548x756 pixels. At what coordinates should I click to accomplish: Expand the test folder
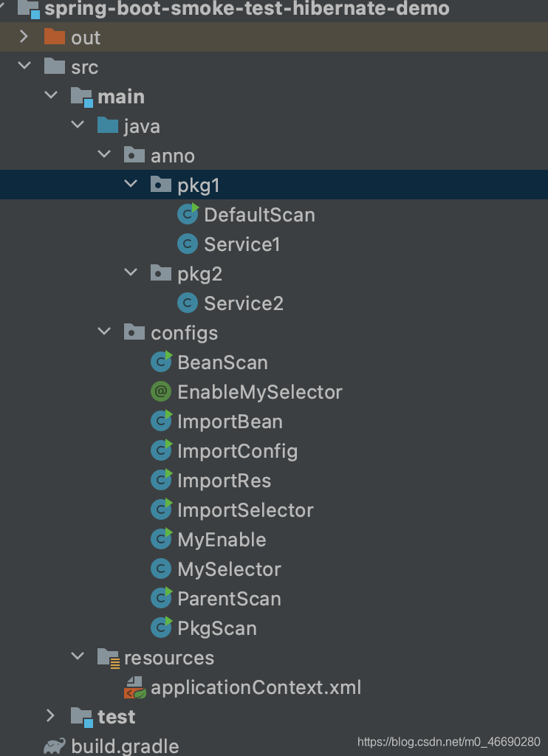[51, 716]
